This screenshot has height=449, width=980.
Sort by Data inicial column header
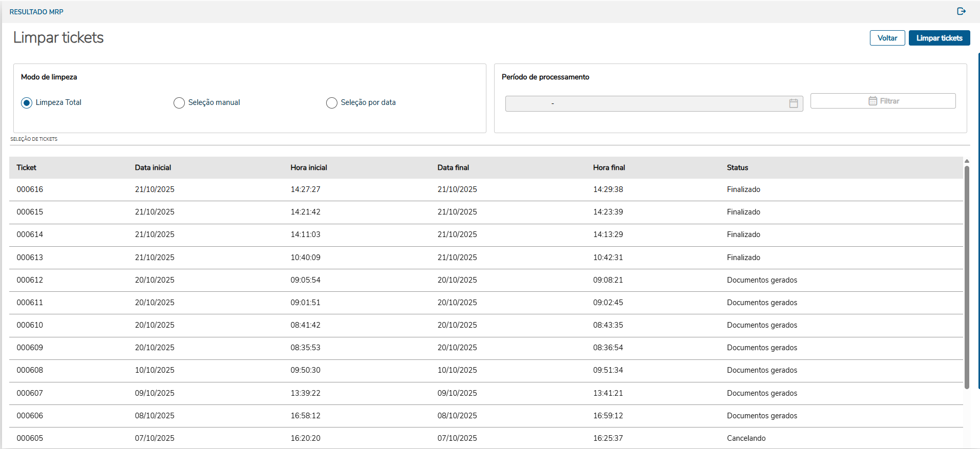coord(153,167)
